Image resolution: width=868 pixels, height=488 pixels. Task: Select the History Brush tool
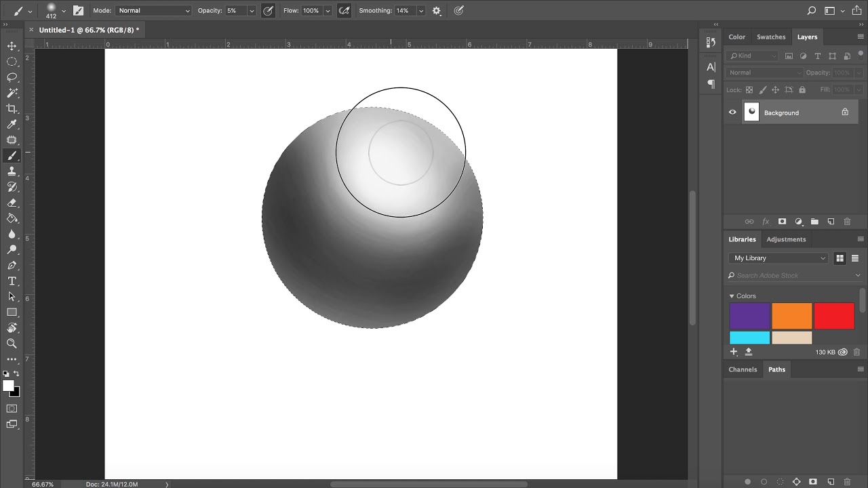tap(12, 187)
